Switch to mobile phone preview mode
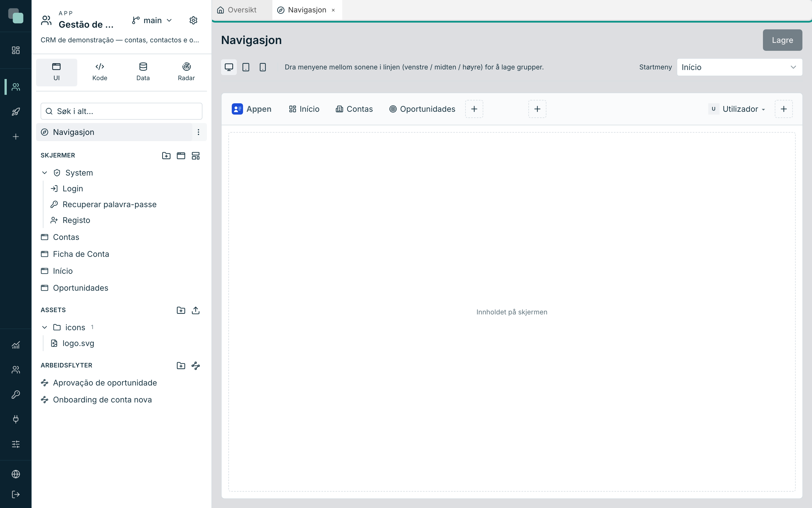812x508 pixels. pyautogui.click(x=263, y=67)
